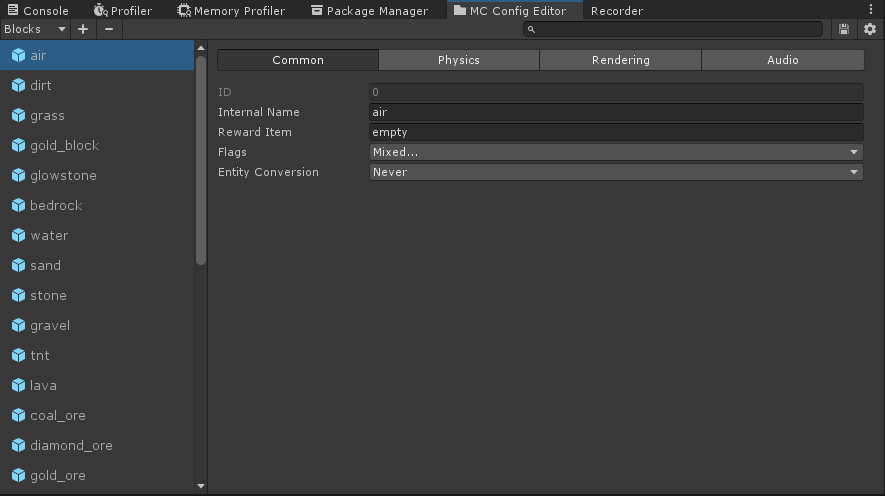The height and width of the screenshot is (496, 885).
Task: Click the gravel block cube icon
Action: click(x=19, y=325)
